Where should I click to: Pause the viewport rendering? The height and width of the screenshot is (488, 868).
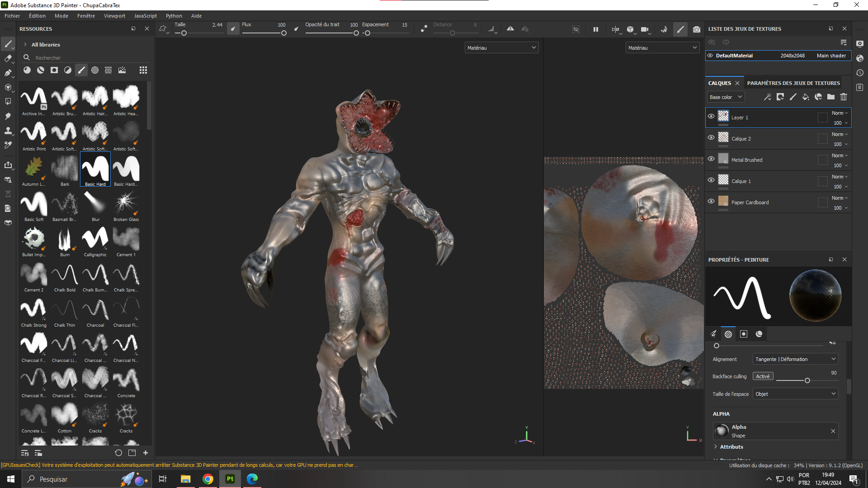pos(596,29)
